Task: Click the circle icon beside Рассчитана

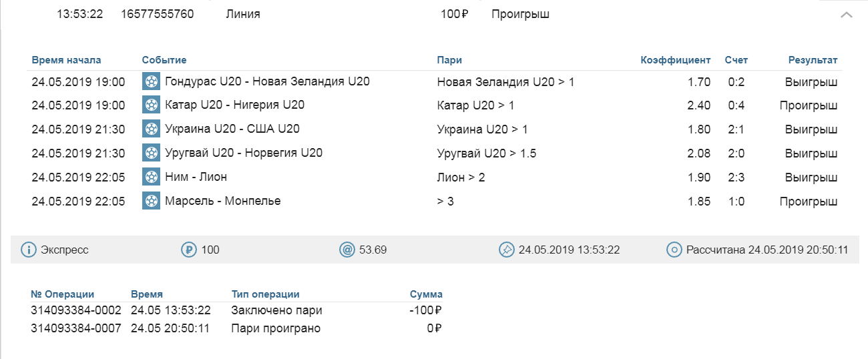Action: [x=673, y=250]
